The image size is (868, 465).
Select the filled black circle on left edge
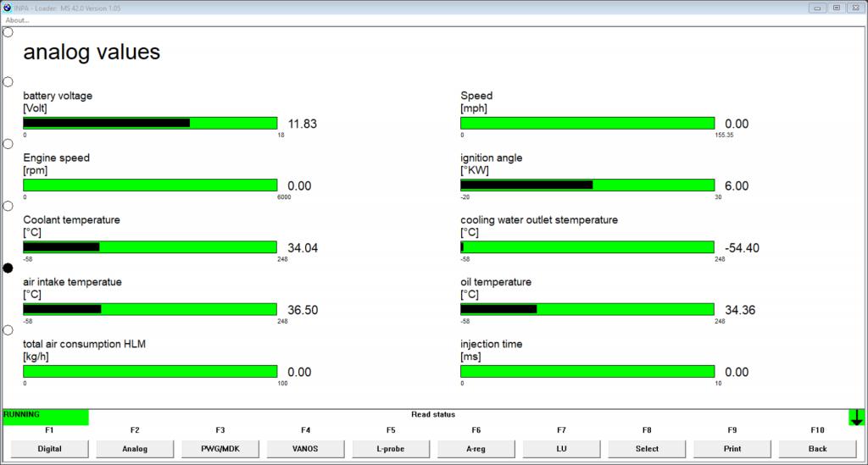(8, 268)
